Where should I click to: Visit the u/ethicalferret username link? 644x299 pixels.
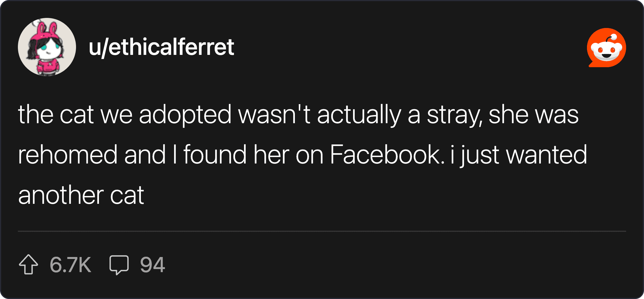(161, 47)
